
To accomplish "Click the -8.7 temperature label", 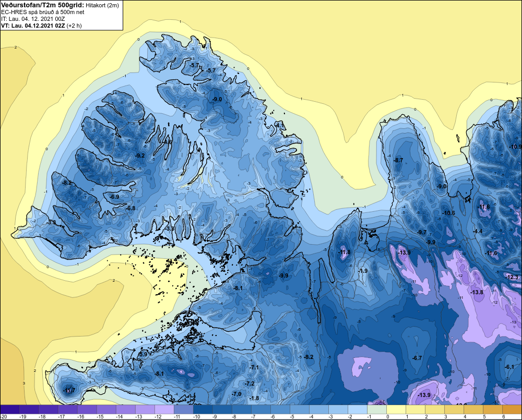I will click(398, 160).
